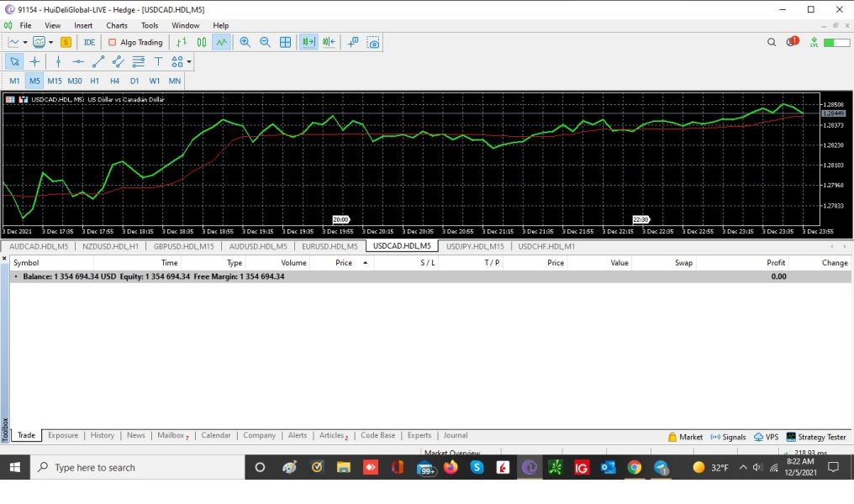Take a chart screenshot with camera icon

[373, 42]
